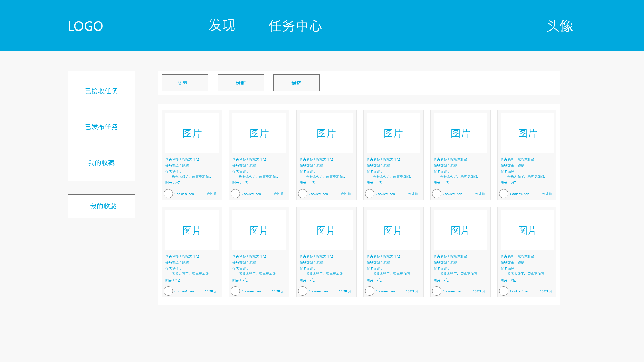The image size is (644, 362).
Task: Click the round avatar icon on the third bottom-row card
Action: [x=303, y=291]
